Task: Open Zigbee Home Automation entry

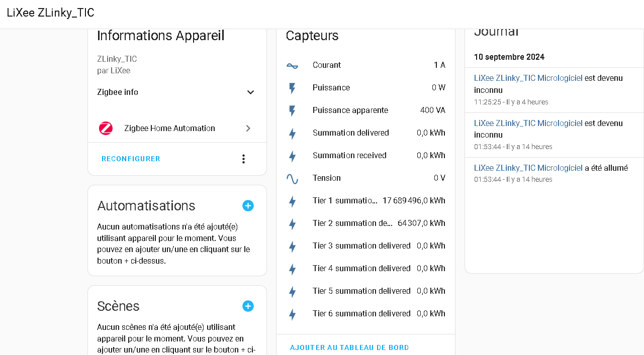Action: [177, 129]
